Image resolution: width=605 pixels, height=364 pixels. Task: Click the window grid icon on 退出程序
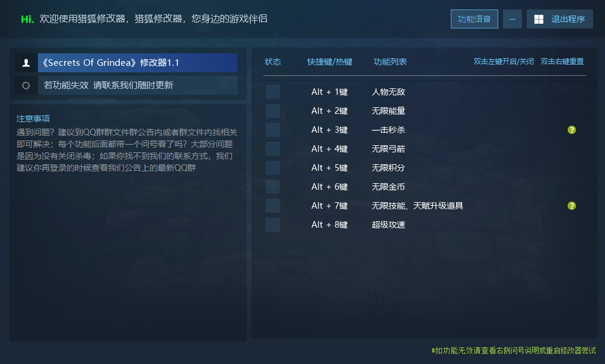[539, 20]
